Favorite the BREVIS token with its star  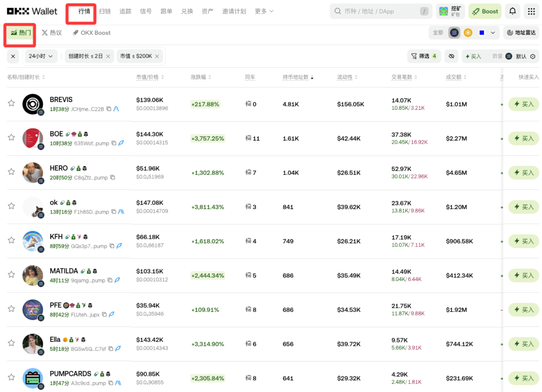point(11,103)
